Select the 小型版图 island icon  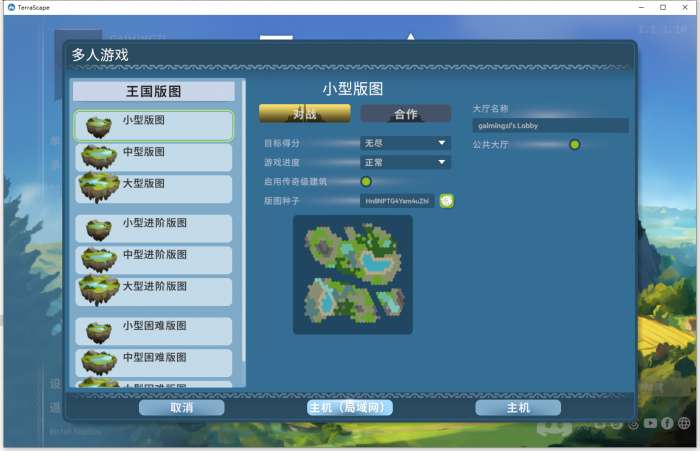click(x=99, y=127)
